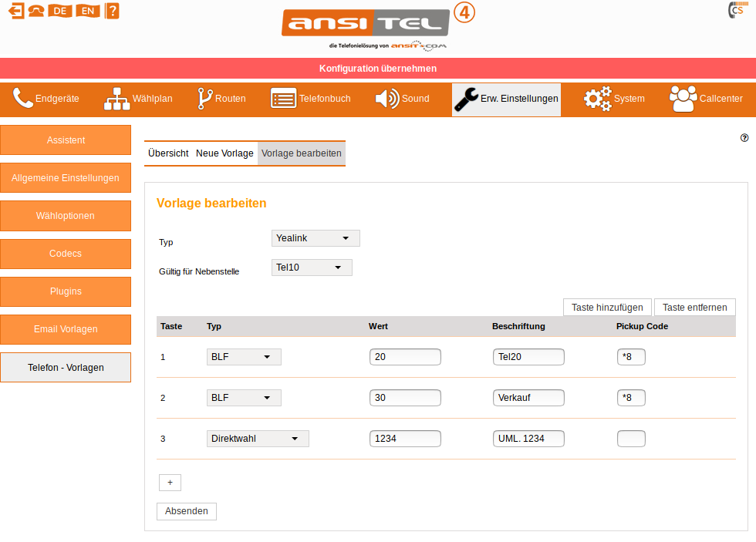Click the telephone icon in top bar
Image resolution: width=756 pixels, height=542 pixels.
tap(35, 11)
